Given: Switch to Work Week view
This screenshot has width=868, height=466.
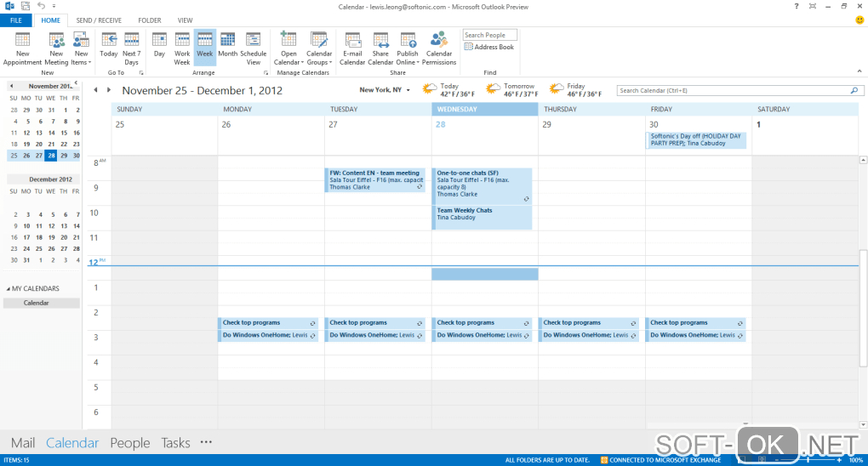Looking at the screenshot, I should click(x=182, y=48).
